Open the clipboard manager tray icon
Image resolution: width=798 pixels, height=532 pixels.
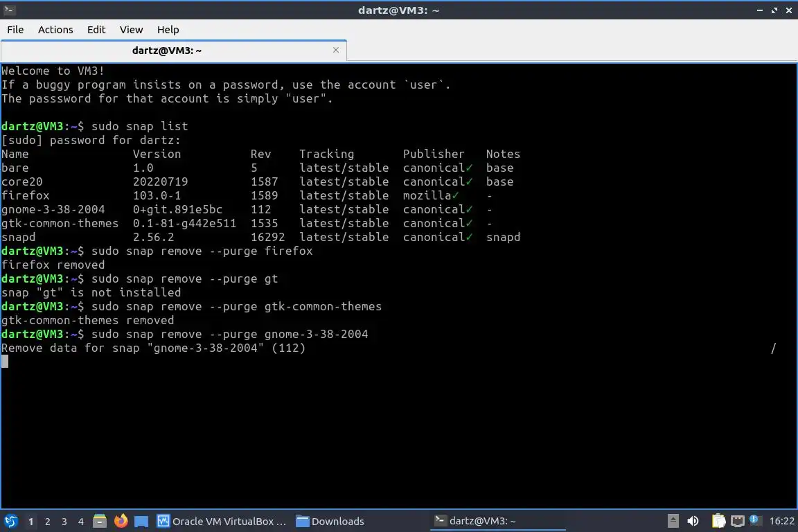coord(718,521)
